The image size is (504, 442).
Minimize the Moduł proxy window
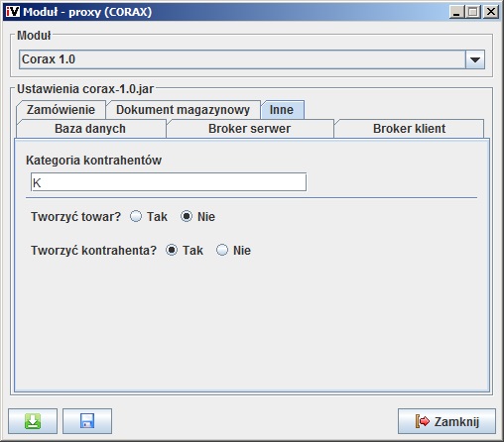pos(457,12)
